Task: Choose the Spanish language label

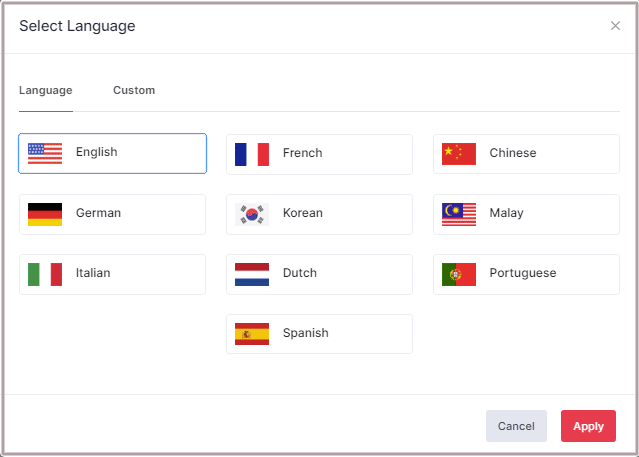Action: [x=305, y=333]
